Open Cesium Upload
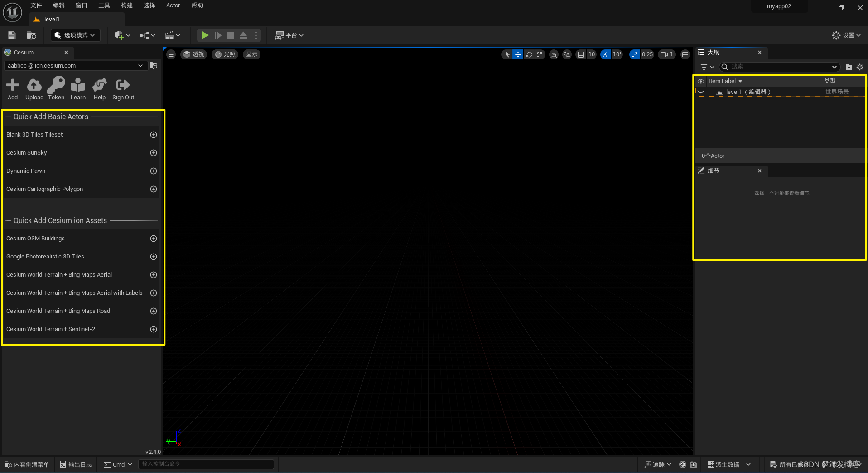Viewport: 868px width, 473px height. click(x=34, y=89)
